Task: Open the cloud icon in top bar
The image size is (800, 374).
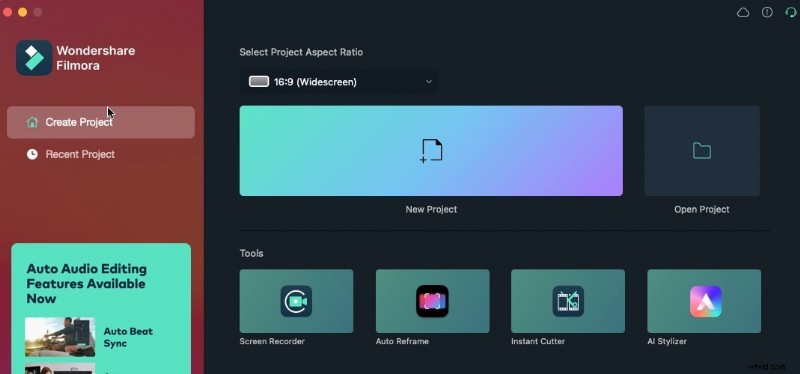Action: point(743,12)
